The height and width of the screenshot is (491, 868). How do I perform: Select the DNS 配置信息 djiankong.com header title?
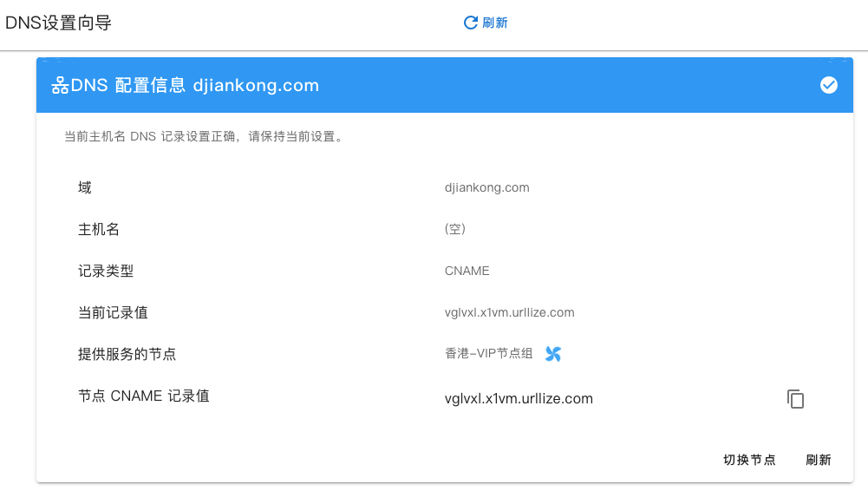(x=194, y=86)
